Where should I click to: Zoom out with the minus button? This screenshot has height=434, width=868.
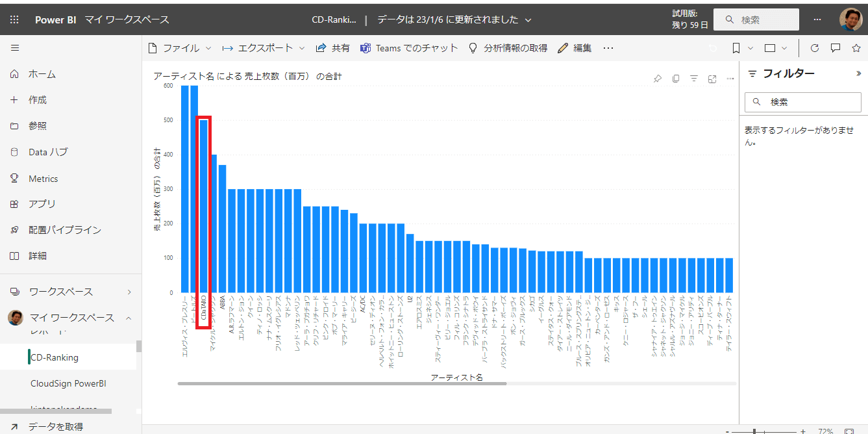pos(728,431)
